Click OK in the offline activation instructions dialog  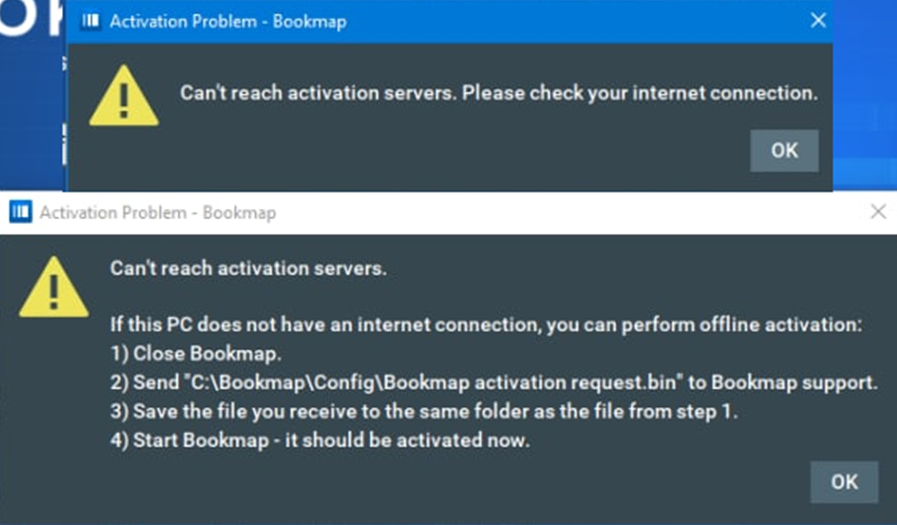pos(844,482)
